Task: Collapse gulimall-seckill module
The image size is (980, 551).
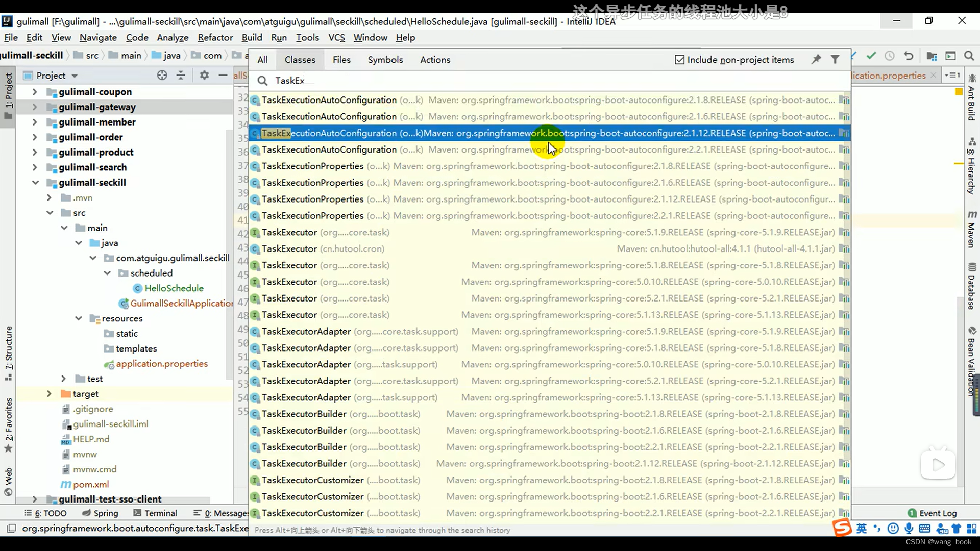Action: point(35,182)
